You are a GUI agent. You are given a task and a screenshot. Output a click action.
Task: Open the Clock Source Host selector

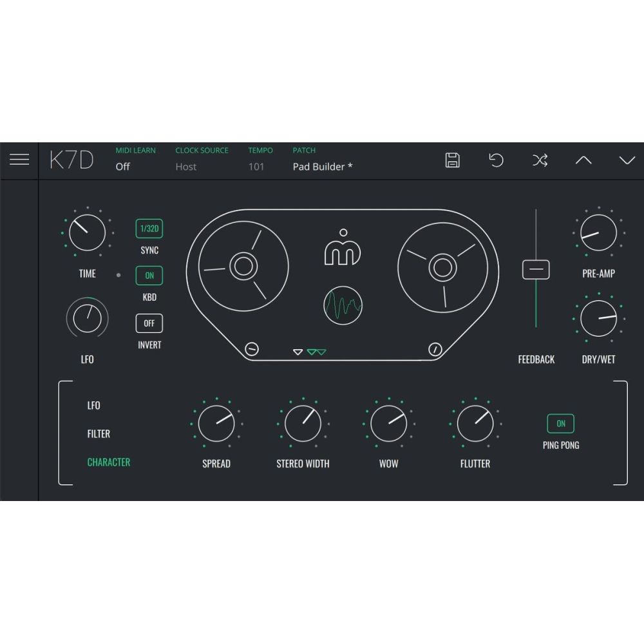tap(185, 166)
